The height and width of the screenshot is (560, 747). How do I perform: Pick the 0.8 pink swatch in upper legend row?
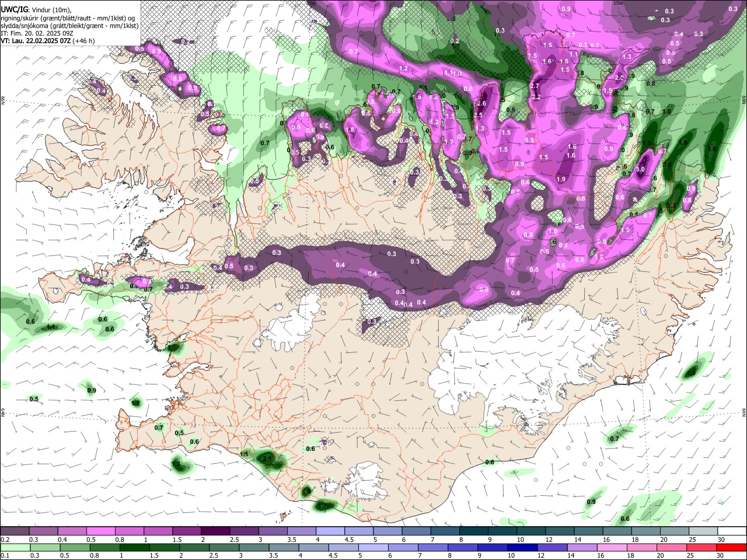[x=130, y=531]
